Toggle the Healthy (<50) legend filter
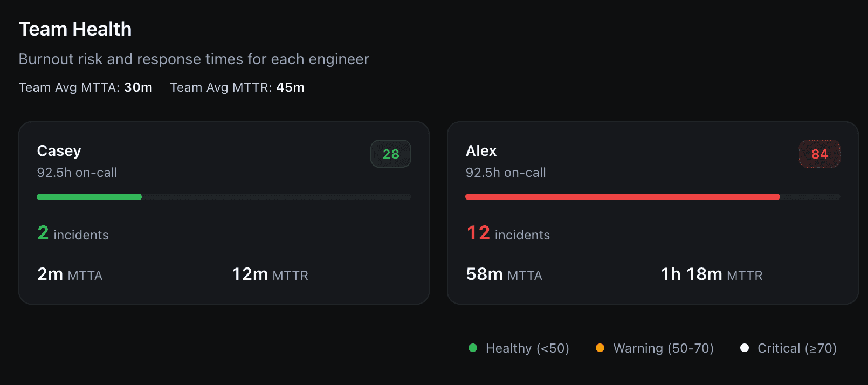Screen dimensions: 868x385 click(519, 348)
